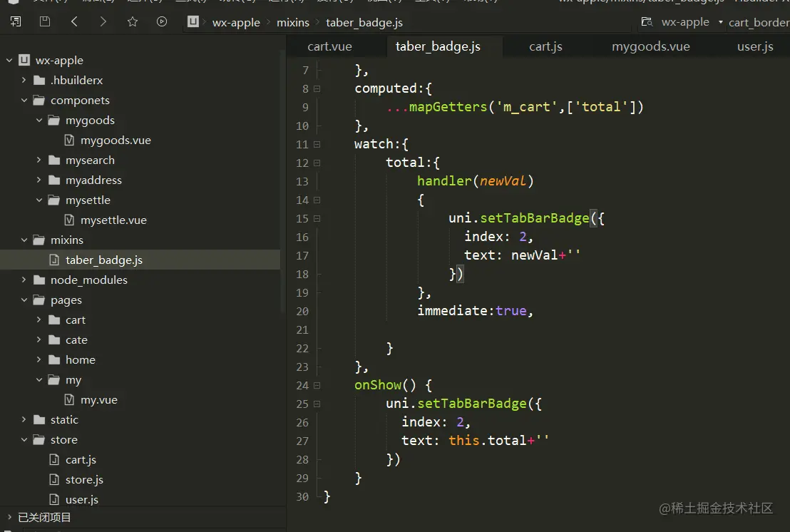Fold the watch block at line 11
Viewport: 790px width, 532px height.
tap(317, 144)
